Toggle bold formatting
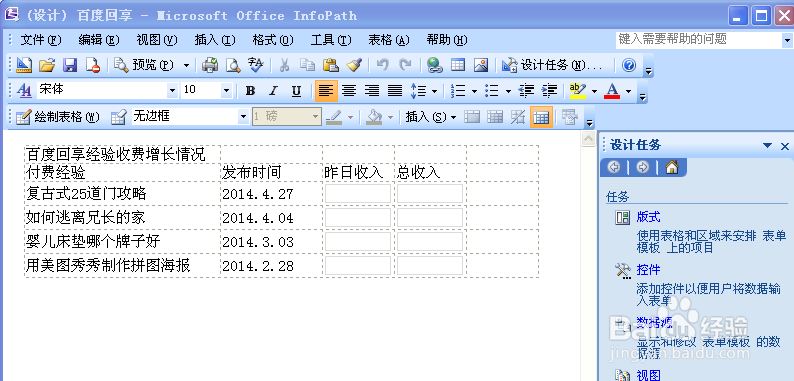794x381 pixels. (250, 91)
